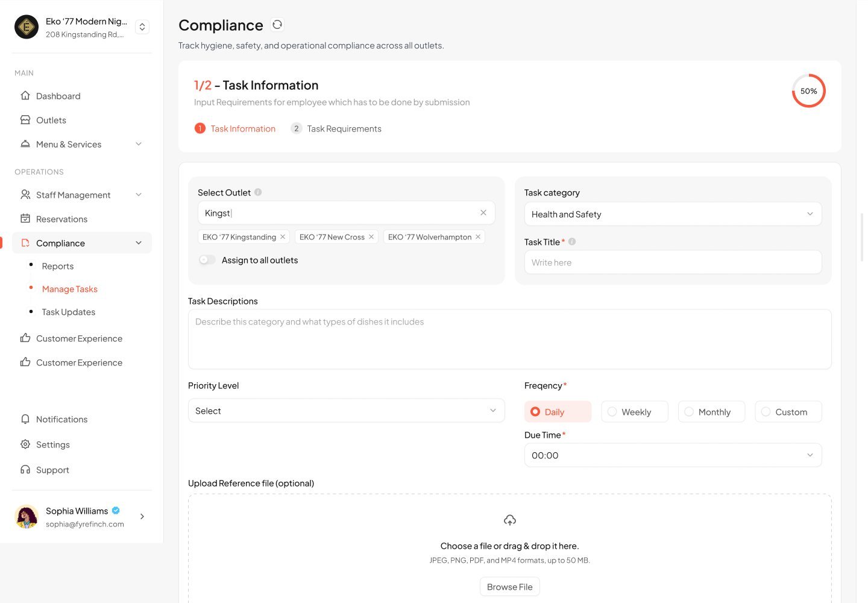Screen dimensions: 868x603
Task: Click the Browse File button
Action: [510, 587]
